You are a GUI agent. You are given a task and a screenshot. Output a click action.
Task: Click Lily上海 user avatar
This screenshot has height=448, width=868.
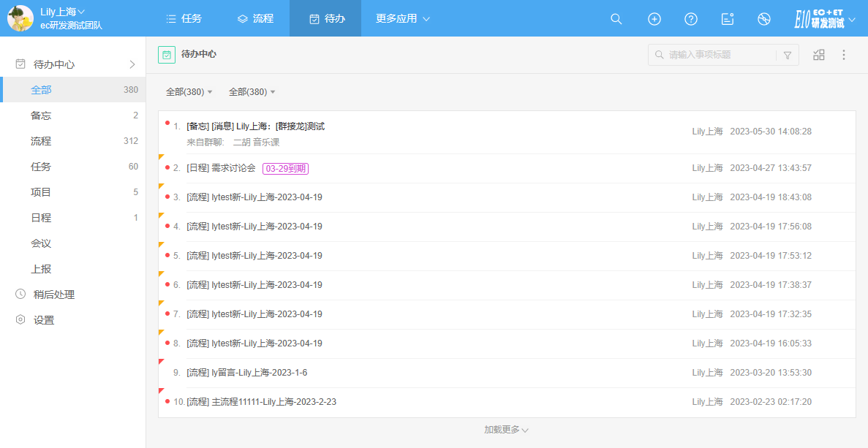[20, 18]
